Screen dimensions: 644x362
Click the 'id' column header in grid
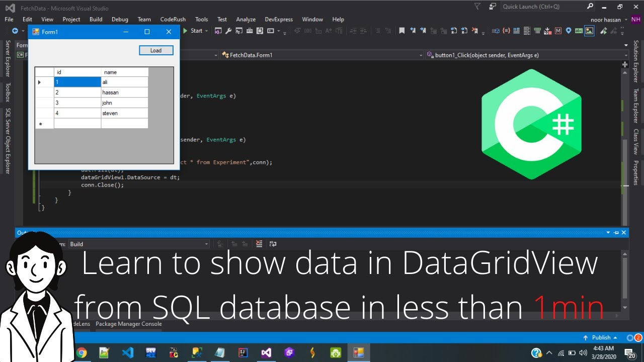pyautogui.click(x=77, y=72)
